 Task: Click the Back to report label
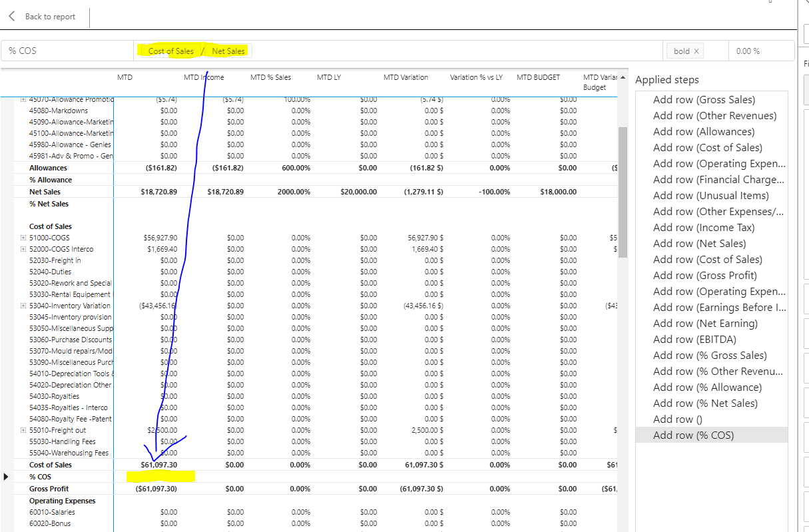[x=50, y=17]
